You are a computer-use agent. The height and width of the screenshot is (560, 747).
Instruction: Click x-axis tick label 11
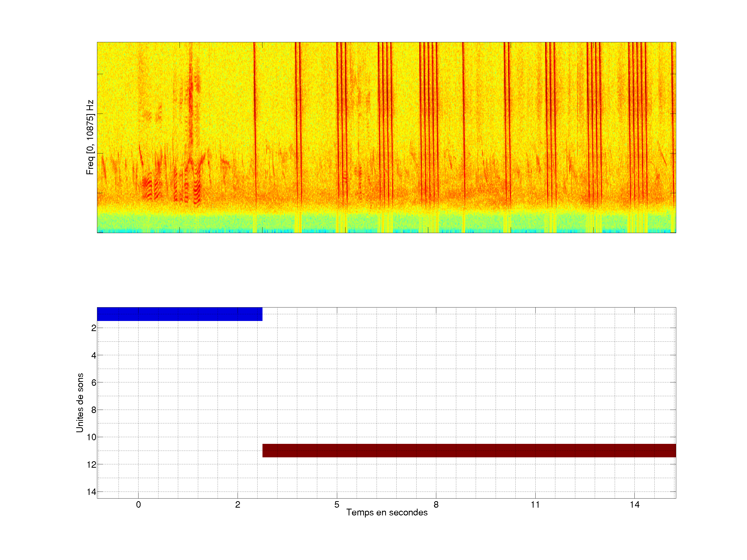[x=535, y=505]
